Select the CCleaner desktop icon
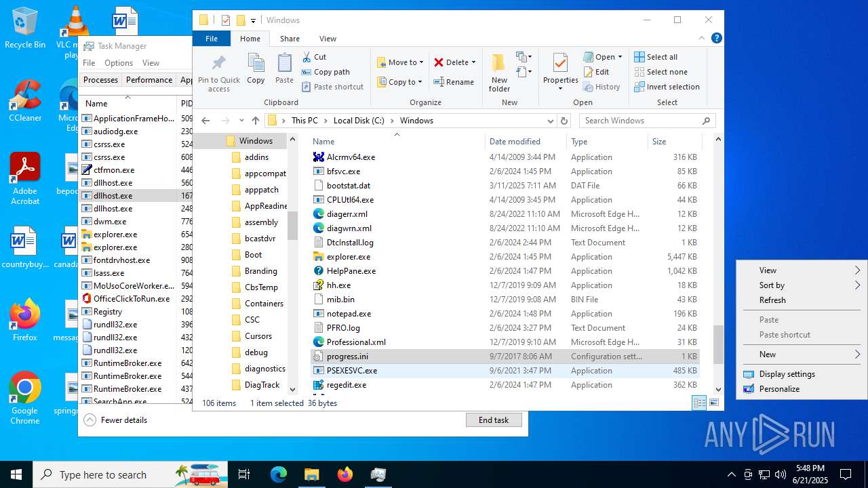 25,102
